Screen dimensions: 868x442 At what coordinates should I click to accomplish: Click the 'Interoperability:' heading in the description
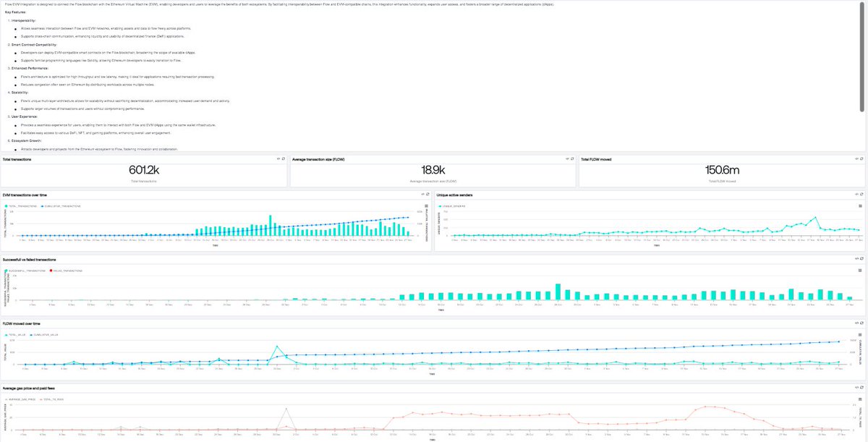[22, 20]
